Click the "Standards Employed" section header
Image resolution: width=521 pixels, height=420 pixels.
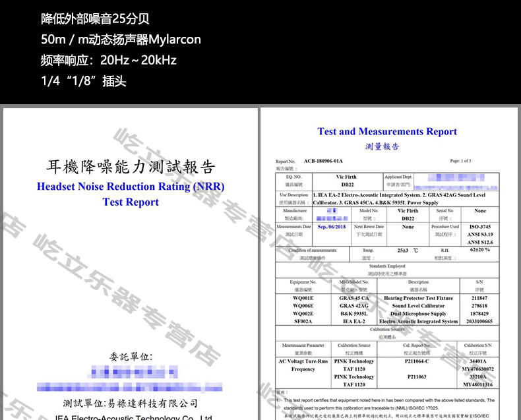tap(387, 266)
